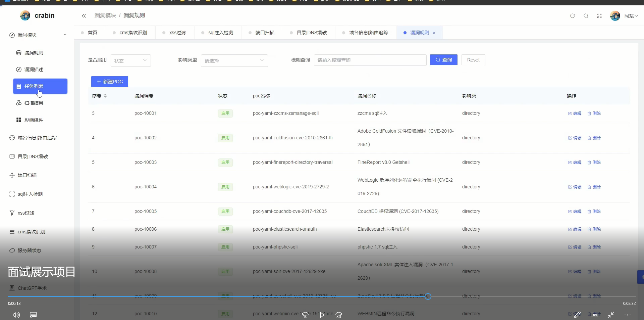This screenshot has width=644, height=320.
Task: Switch to the xss过滤 tab
Action: click(x=174, y=33)
